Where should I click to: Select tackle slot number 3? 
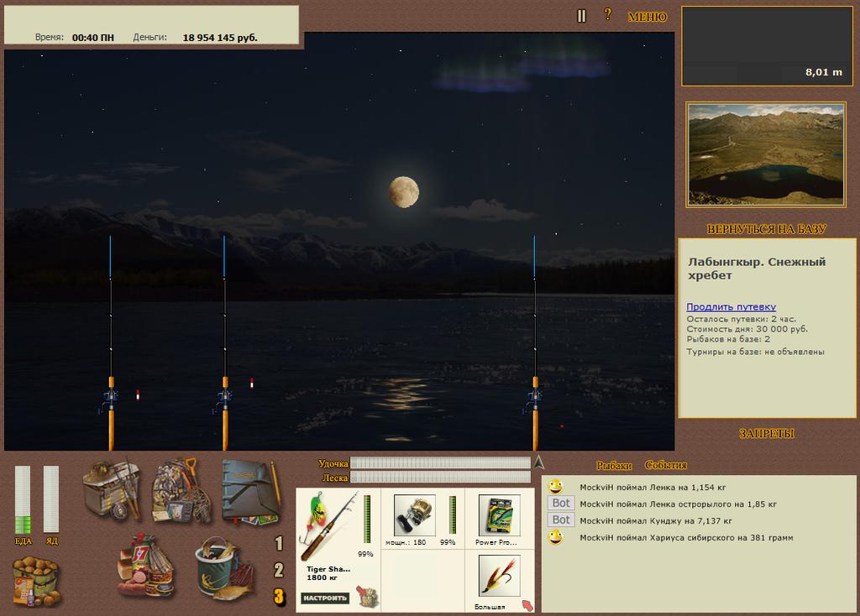(x=279, y=596)
